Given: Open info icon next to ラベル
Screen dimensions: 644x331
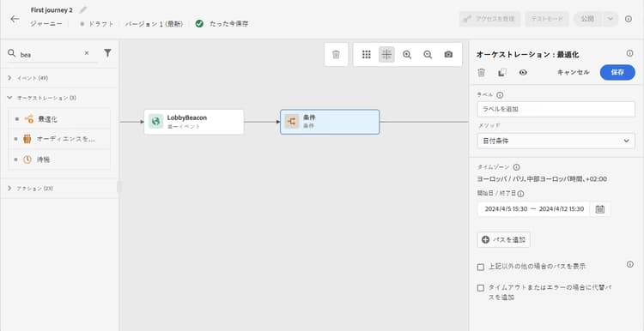Looking at the screenshot, I should click(x=500, y=94).
